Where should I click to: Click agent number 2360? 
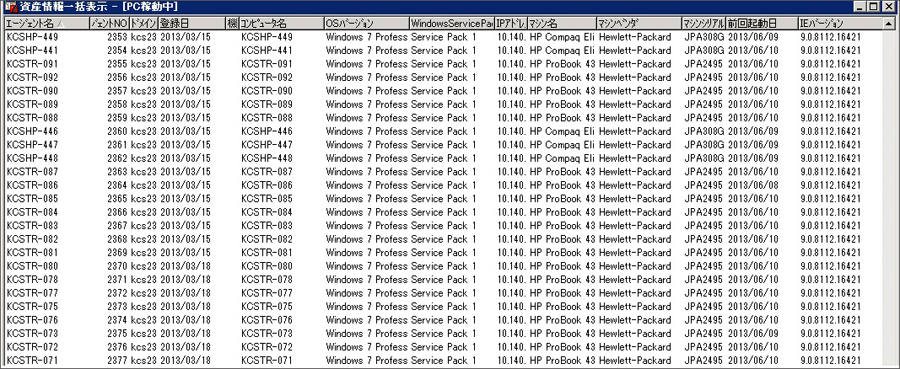[117, 131]
